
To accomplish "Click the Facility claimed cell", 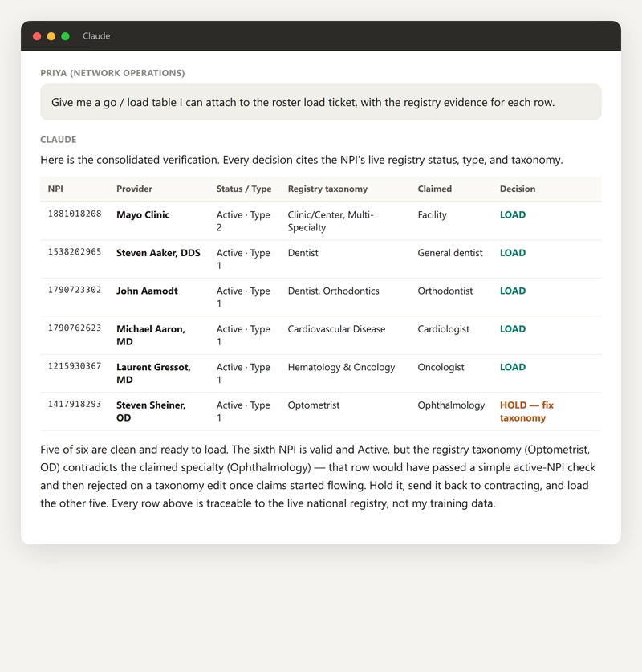I will 432,214.
